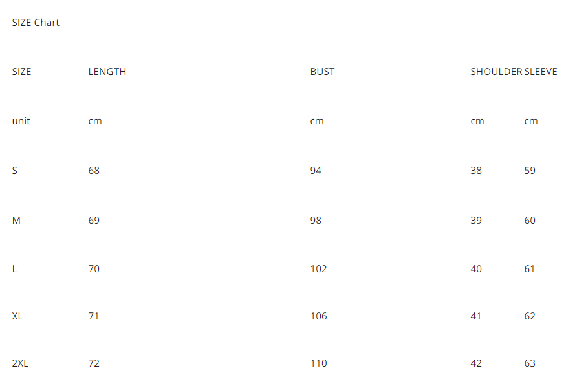Select the shoulder value 41

(476, 316)
